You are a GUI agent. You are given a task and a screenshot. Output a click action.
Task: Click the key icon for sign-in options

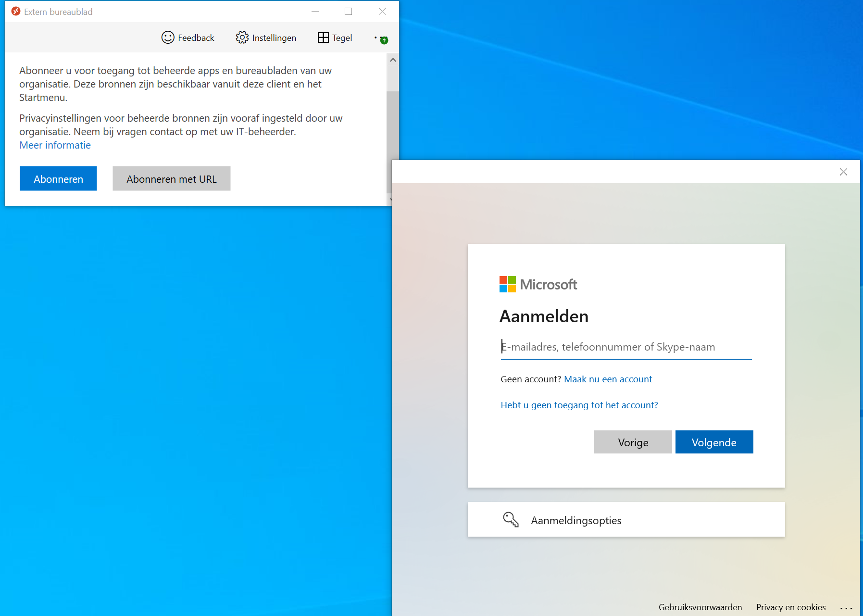[511, 520]
